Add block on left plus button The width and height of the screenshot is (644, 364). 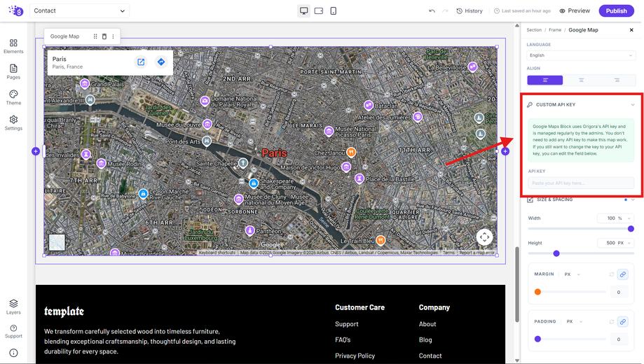point(36,151)
